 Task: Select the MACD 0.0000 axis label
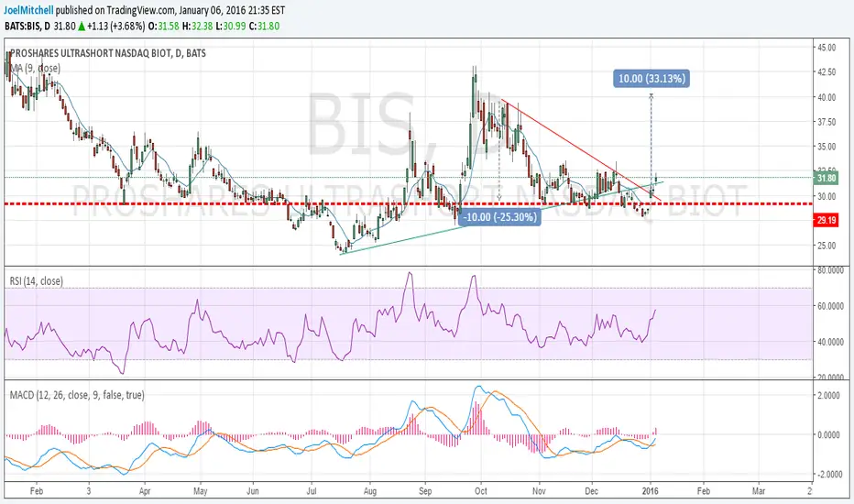click(828, 434)
